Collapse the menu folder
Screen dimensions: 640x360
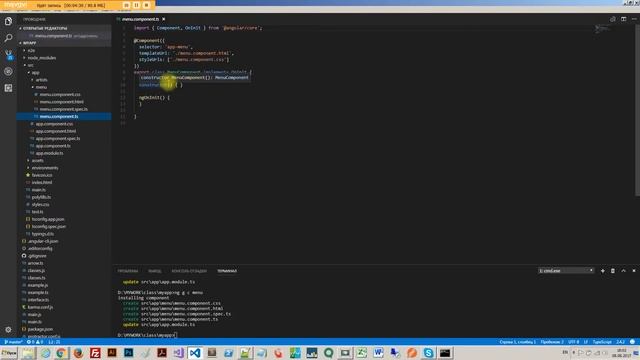tap(41, 87)
